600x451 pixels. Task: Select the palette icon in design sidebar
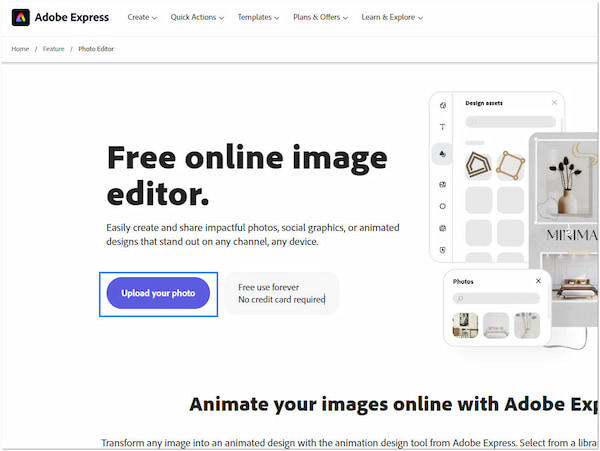tap(443, 105)
